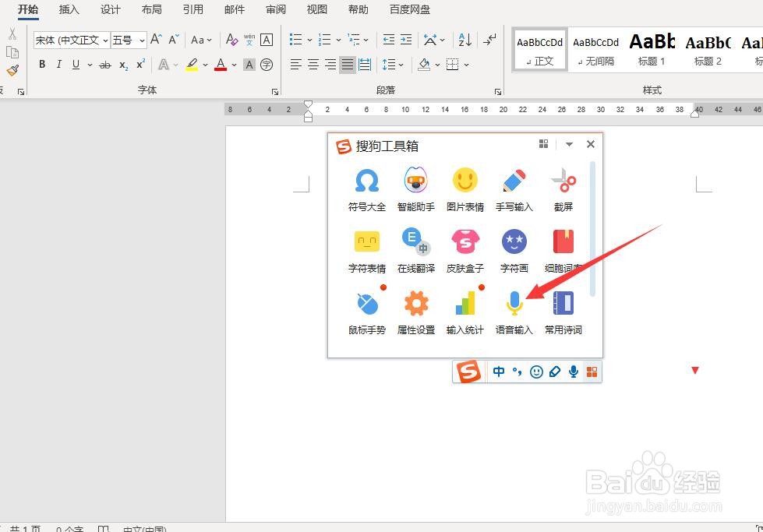763x532 pixels.
Task: Click Format Painter brush icon
Action: point(12,71)
